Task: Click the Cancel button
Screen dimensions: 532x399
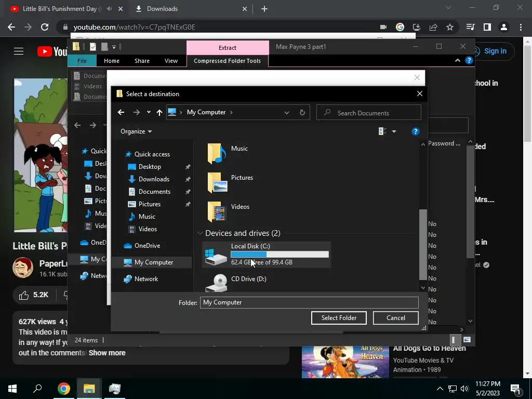Action: (x=395, y=318)
